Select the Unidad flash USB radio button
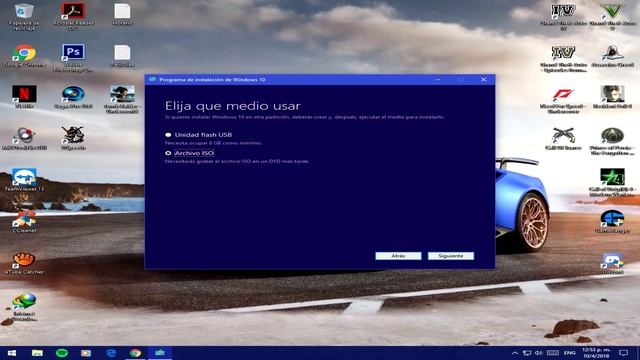This screenshot has height=360, width=640. (168, 135)
